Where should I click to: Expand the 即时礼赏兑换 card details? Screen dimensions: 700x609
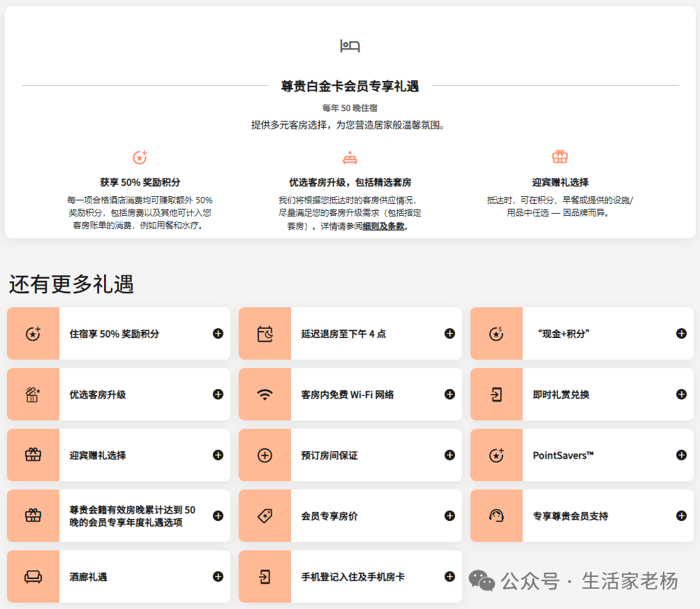click(x=680, y=394)
